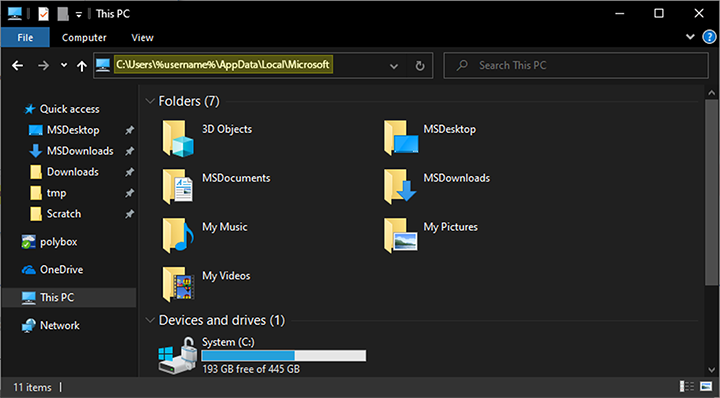Open the File menu
Viewport: 720px width, 398px height.
pos(25,38)
